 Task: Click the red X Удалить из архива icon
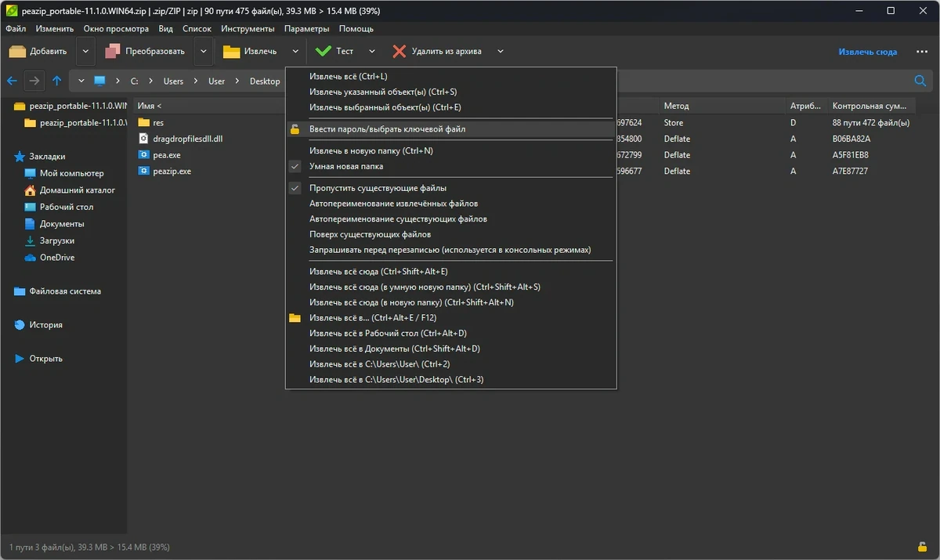click(399, 52)
